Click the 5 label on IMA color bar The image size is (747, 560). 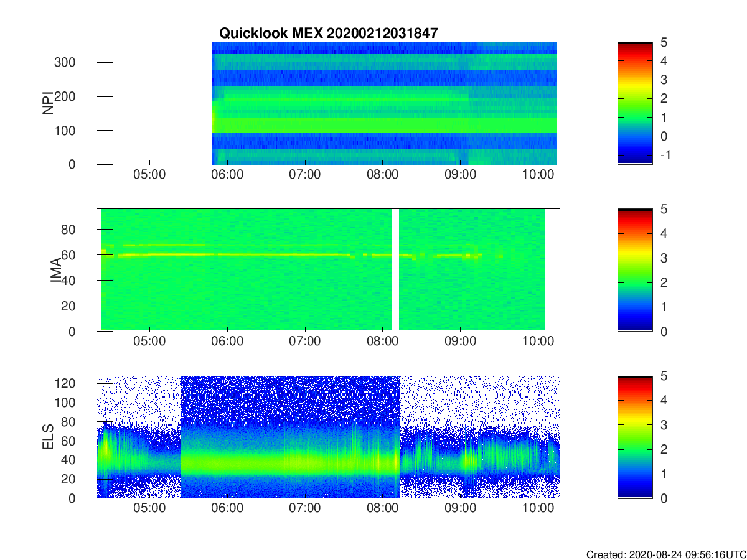[663, 209]
